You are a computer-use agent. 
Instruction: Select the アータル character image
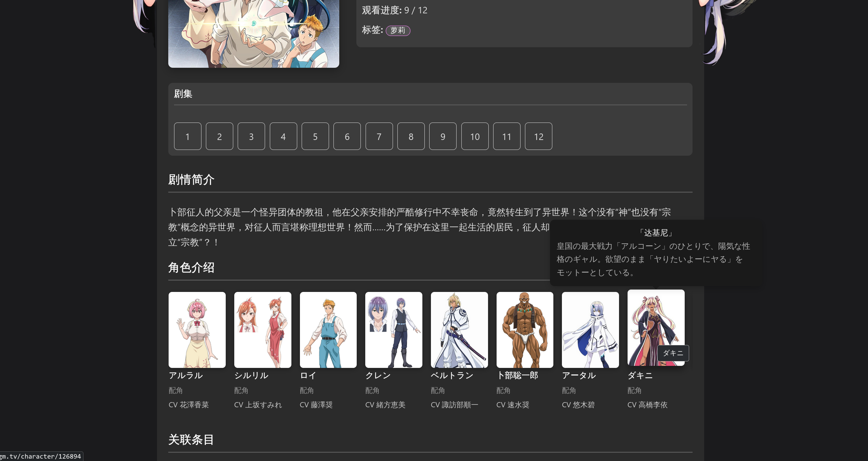(x=590, y=330)
